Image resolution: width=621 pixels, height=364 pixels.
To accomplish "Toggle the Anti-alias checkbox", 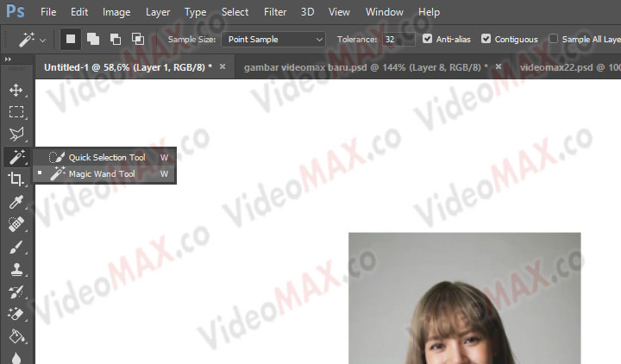I will [427, 39].
